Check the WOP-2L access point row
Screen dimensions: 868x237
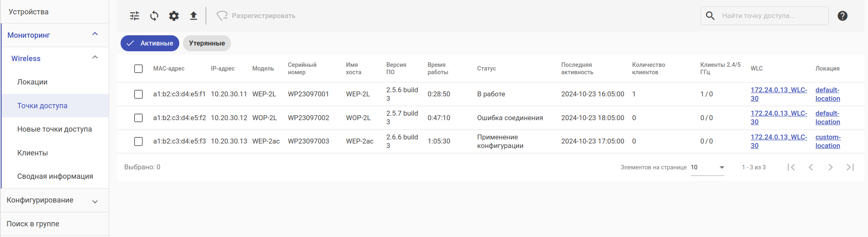tap(139, 118)
